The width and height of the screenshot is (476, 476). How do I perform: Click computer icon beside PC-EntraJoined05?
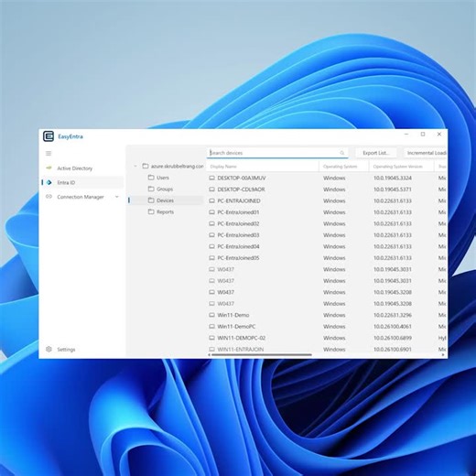pos(211,258)
